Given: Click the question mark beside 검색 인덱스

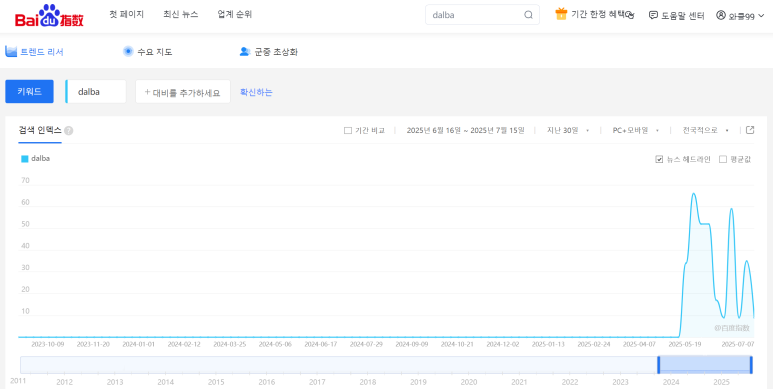Looking at the screenshot, I should click(69, 131).
